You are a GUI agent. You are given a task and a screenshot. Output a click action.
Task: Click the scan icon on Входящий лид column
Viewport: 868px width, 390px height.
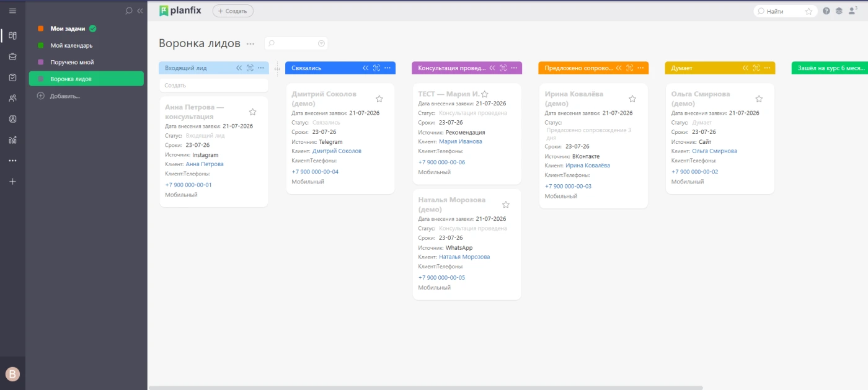click(250, 68)
